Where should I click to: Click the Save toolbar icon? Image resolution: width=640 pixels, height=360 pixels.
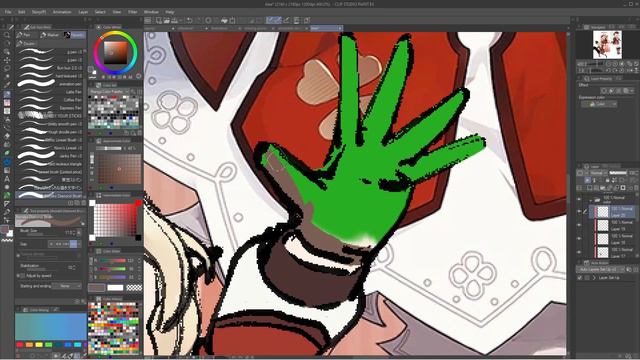pos(174,20)
